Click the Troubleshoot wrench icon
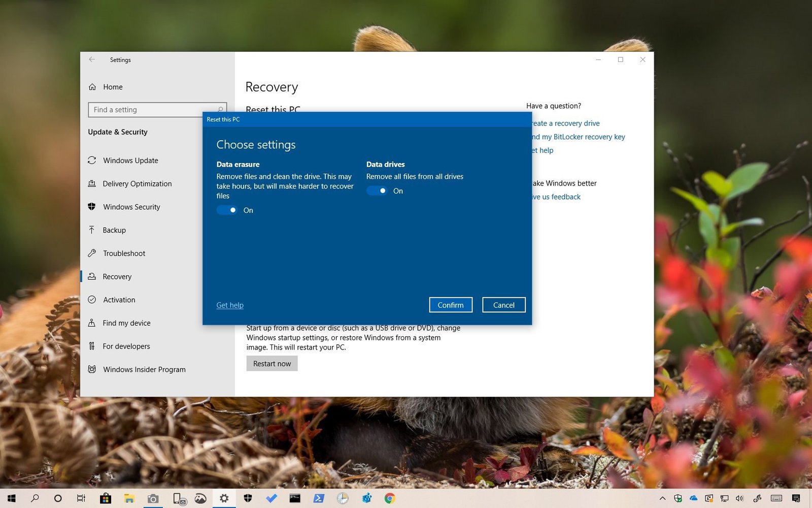 (x=92, y=253)
